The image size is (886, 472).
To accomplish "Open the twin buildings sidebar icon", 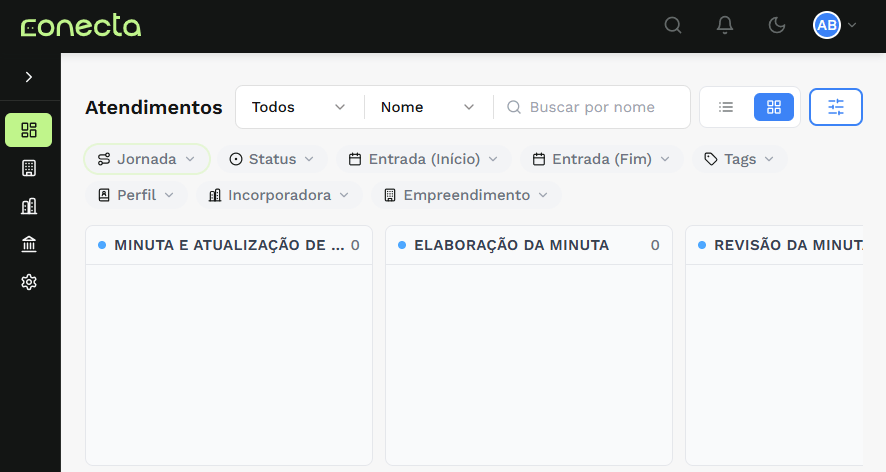I will (x=29, y=206).
